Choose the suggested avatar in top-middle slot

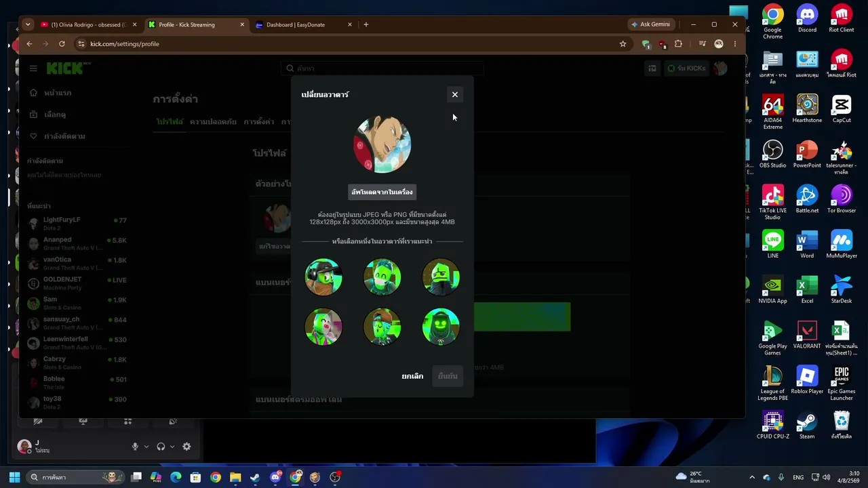tap(382, 277)
